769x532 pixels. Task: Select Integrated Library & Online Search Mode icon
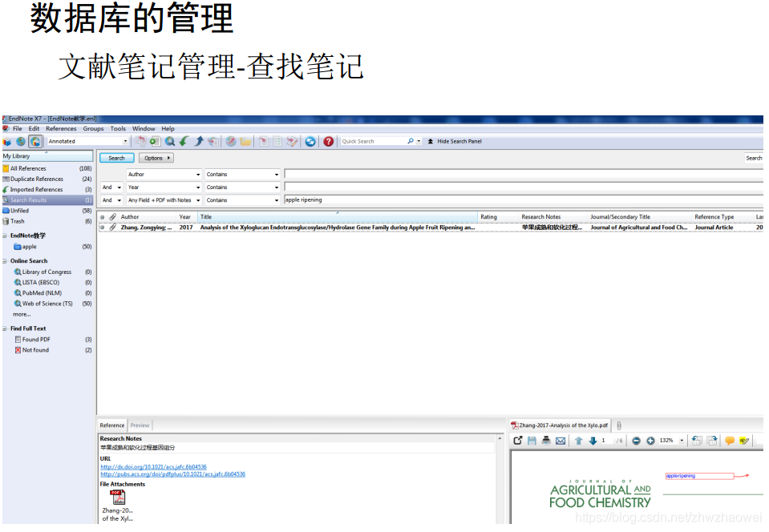pos(34,142)
